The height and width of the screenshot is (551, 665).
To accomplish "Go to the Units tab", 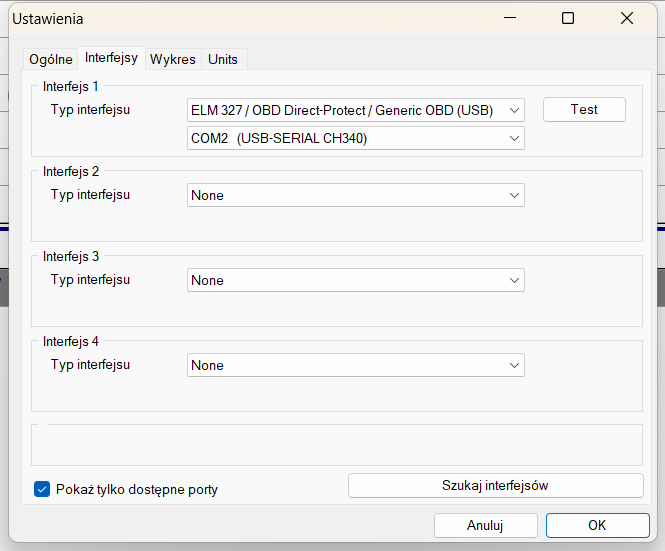I will pyautogui.click(x=223, y=59).
